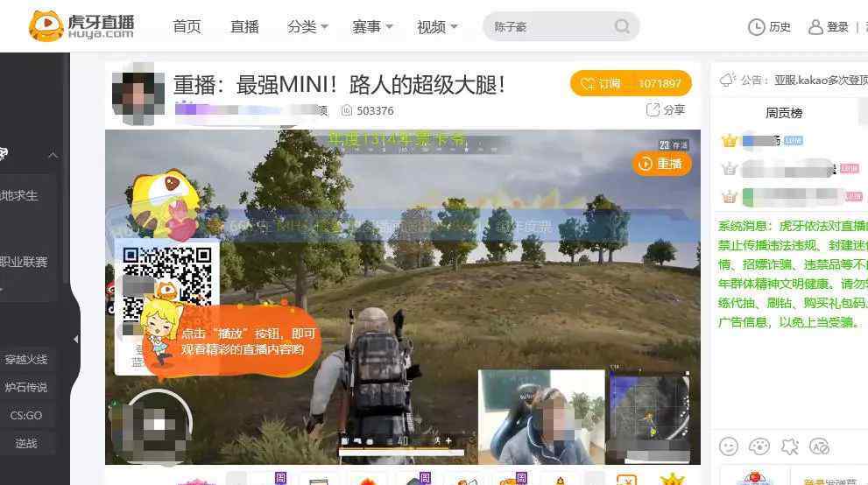
Task: Click the 503376 room number icon
Action: (x=347, y=110)
